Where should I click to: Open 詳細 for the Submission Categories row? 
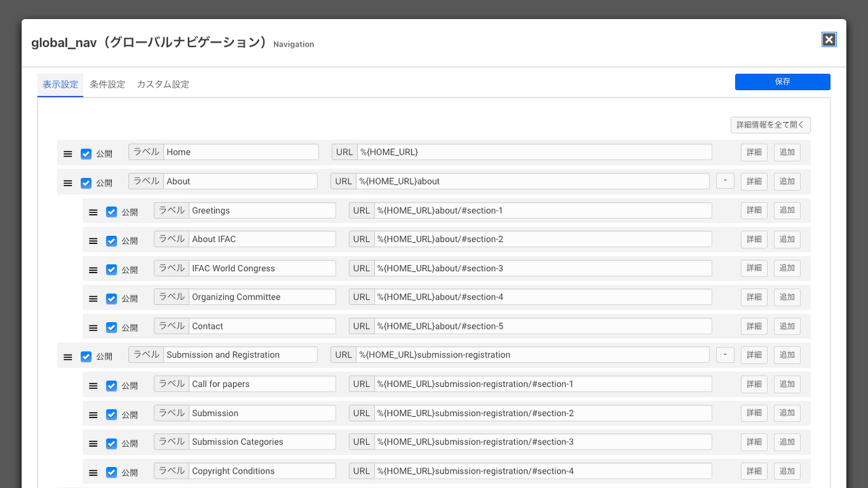click(x=754, y=442)
